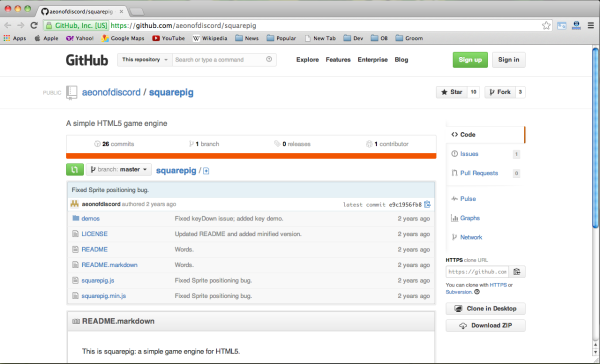600x364 pixels.
Task: Open the Groom bookmarks folder
Action: 409,38
